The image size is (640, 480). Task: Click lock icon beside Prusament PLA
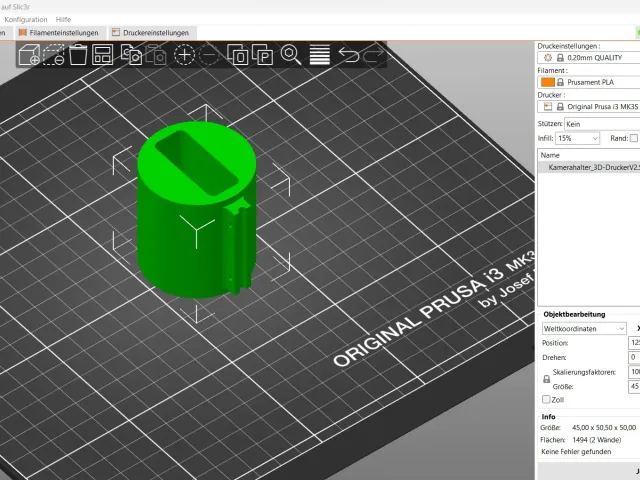(560, 82)
